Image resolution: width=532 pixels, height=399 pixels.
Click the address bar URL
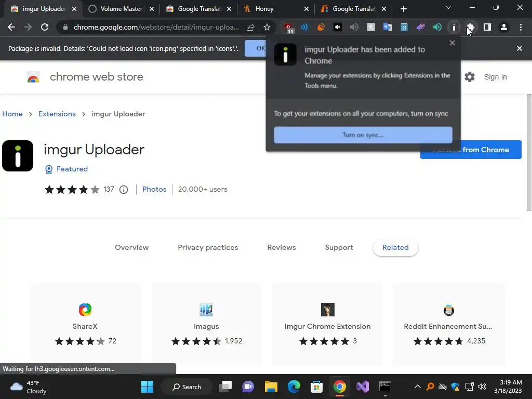tap(156, 27)
